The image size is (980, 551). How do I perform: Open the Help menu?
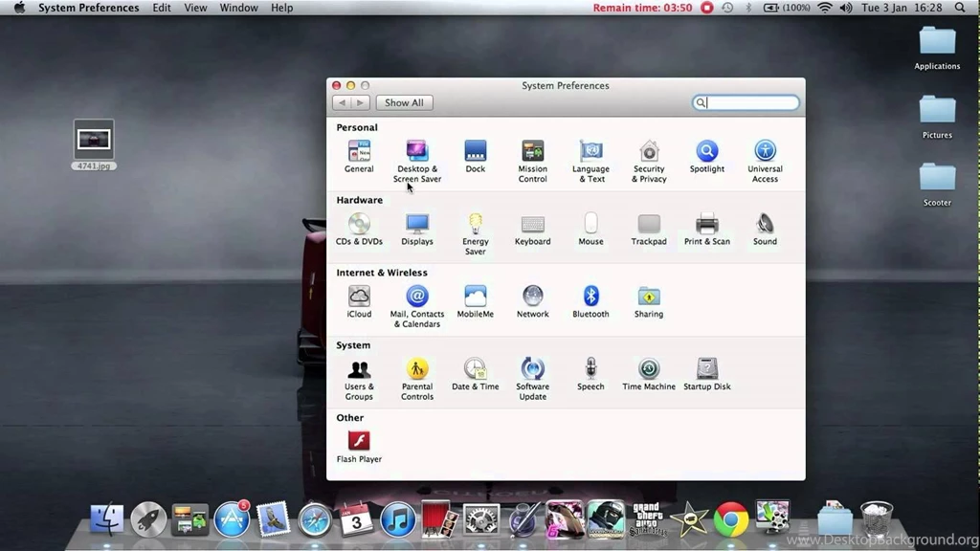click(281, 8)
